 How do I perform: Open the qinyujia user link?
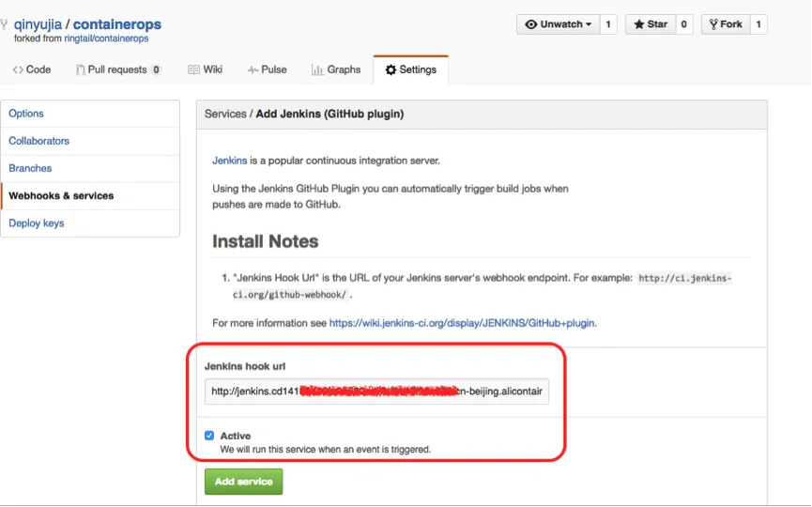pos(38,24)
